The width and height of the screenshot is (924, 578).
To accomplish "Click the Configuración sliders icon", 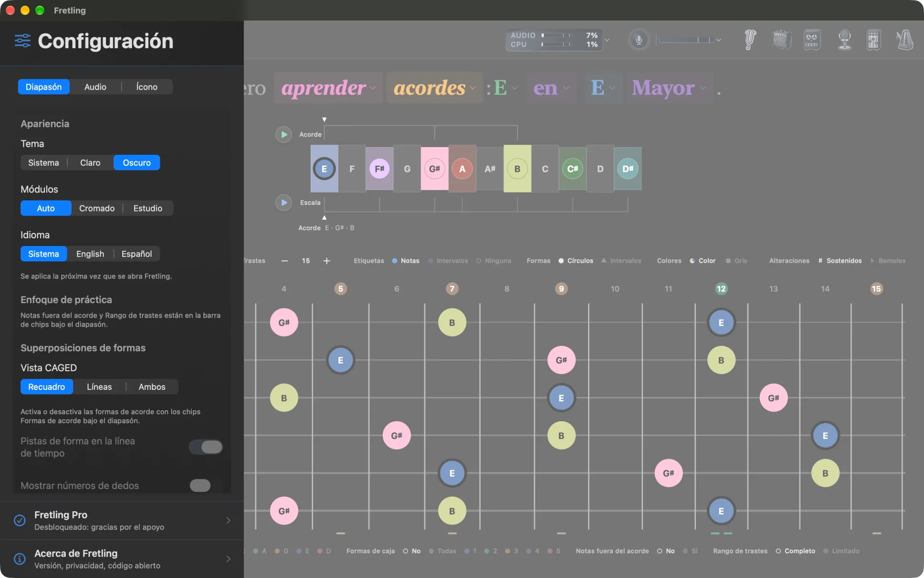I will [22, 41].
